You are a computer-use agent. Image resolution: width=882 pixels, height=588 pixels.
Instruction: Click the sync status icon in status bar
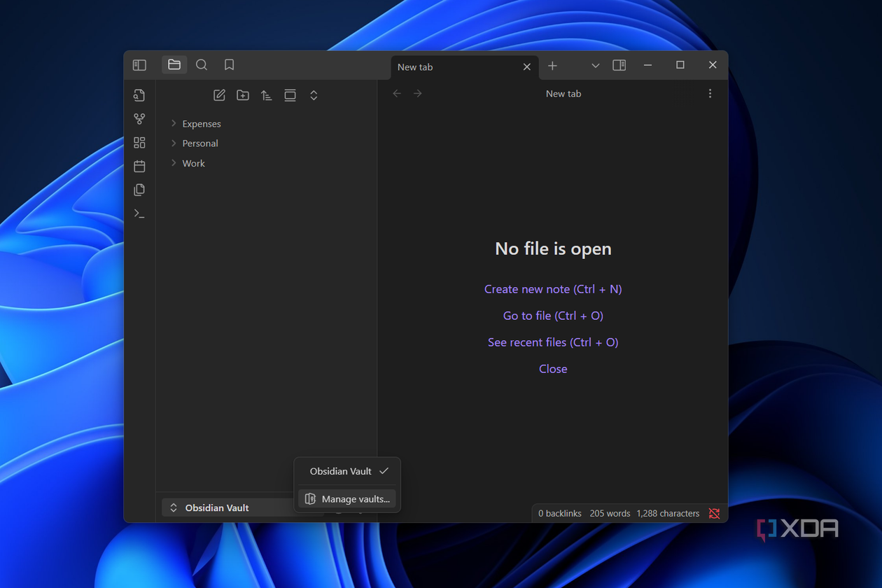714,513
